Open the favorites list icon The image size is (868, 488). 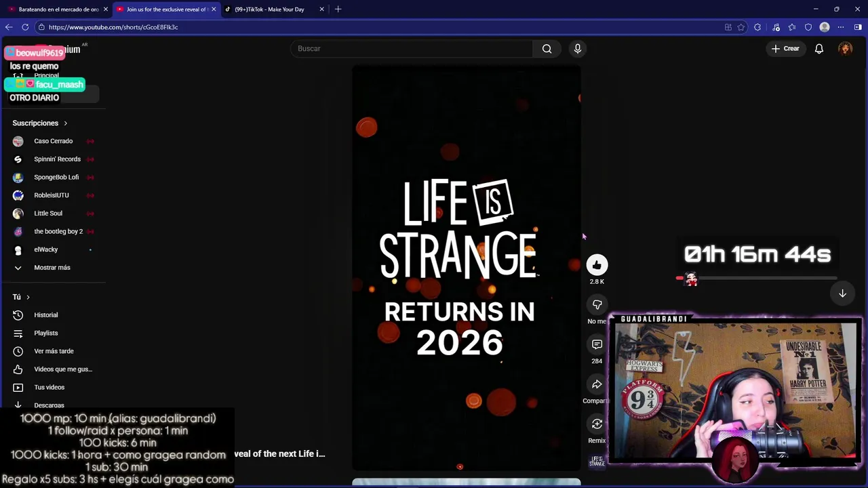[x=791, y=27]
